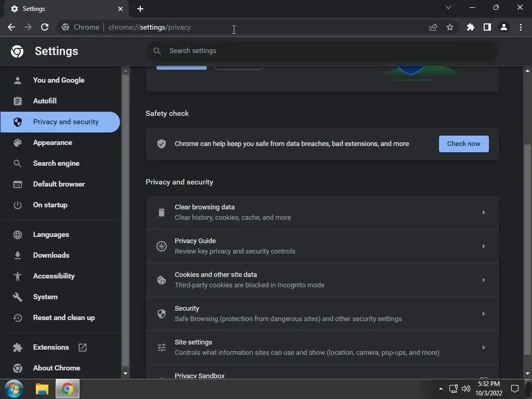Open Extensions page from sidebar
The width and height of the screenshot is (532, 399).
click(60, 347)
